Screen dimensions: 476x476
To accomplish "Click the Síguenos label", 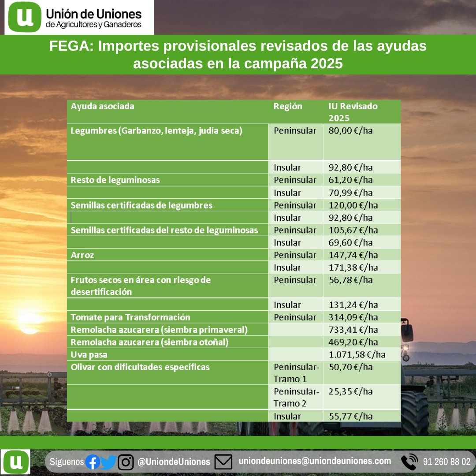I will 67,462.
